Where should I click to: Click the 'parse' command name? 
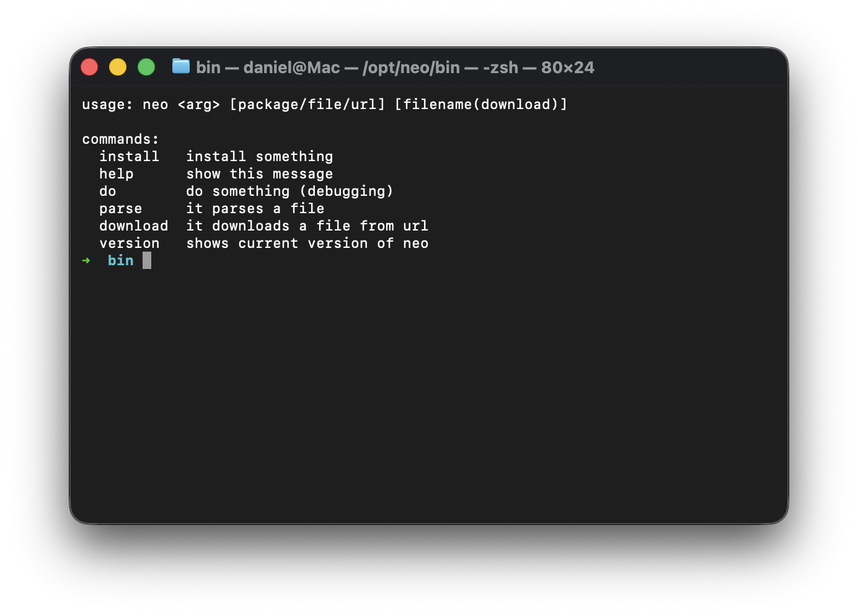click(x=120, y=208)
